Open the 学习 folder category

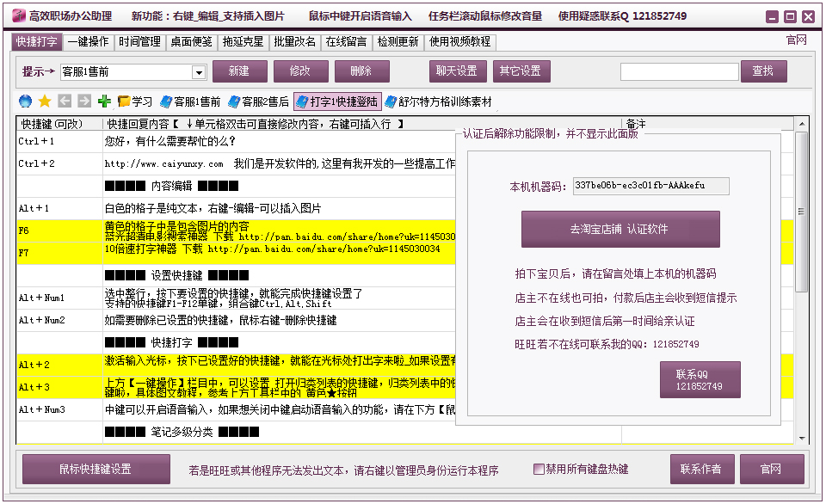(x=135, y=101)
